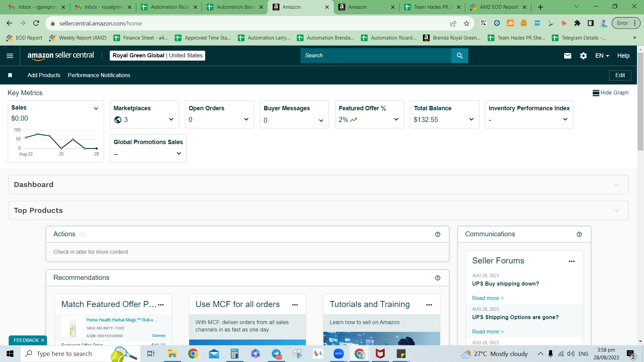Expand the Dashboard section
The image size is (644, 362).
point(318,185)
